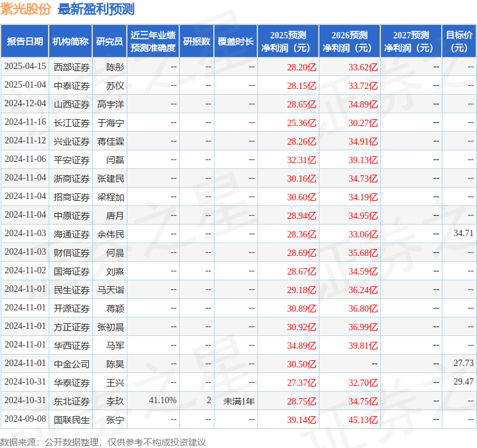Click the 目标价 column header
Screen dimensions: 477x448
pyautogui.click(x=459, y=42)
